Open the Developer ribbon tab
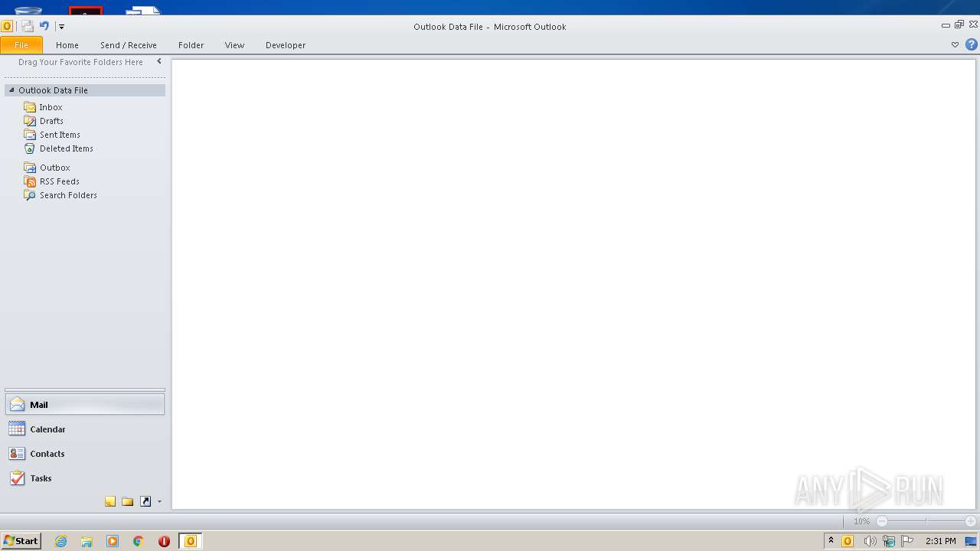Image resolution: width=980 pixels, height=551 pixels. (286, 45)
